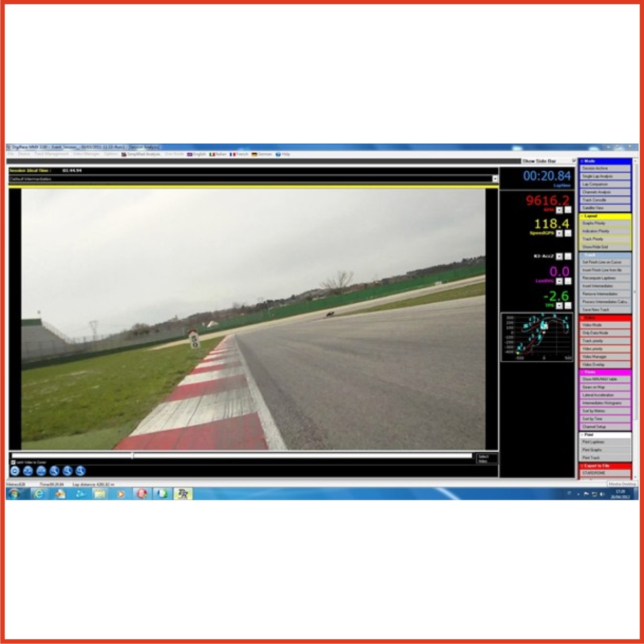Viewport: 644px width, 644px height.
Task: Open Simplified Analysis from the menu bar
Action: point(141,154)
